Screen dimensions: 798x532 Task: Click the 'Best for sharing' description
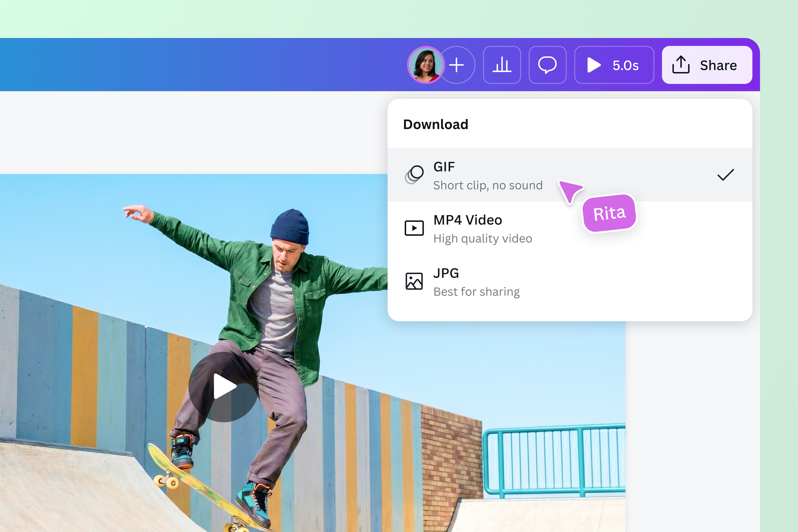click(476, 292)
